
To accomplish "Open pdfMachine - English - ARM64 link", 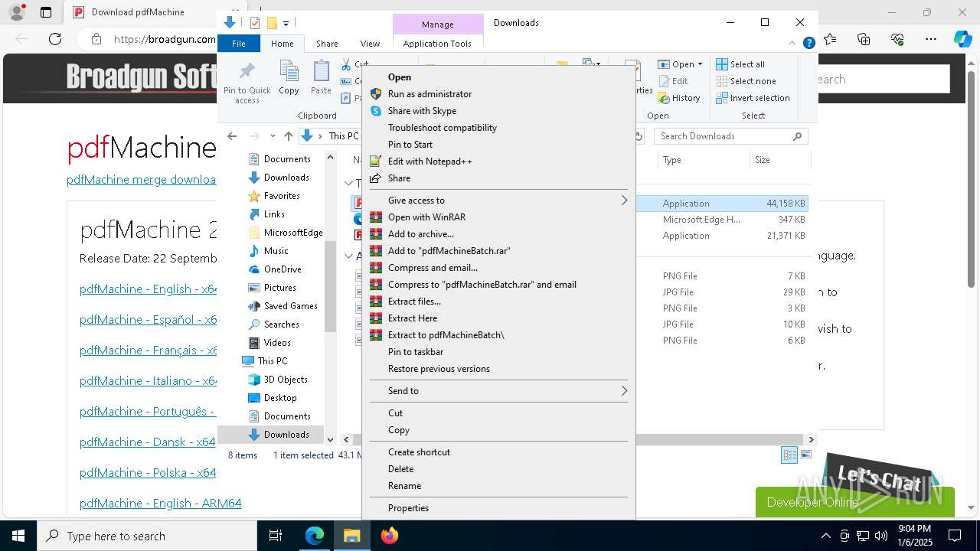I will (161, 504).
